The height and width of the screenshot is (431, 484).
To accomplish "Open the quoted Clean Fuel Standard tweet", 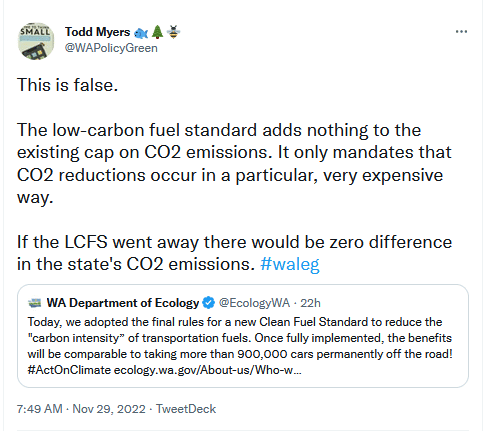I will [243, 336].
